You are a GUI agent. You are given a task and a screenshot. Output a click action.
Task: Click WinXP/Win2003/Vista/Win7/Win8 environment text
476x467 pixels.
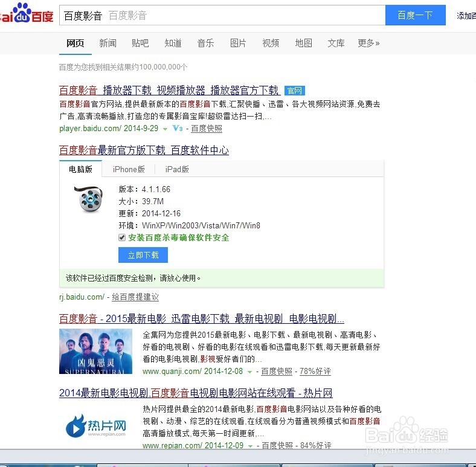(201, 225)
